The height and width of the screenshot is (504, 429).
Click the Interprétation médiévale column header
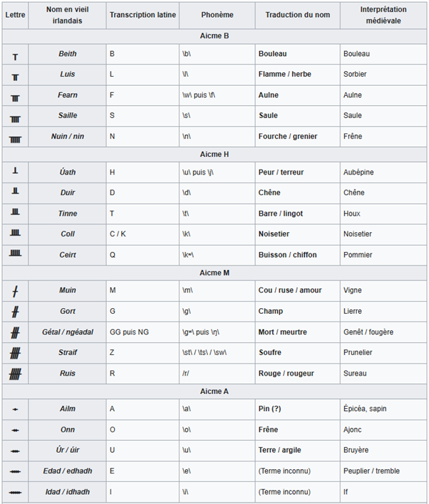pyautogui.click(x=383, y=15)
